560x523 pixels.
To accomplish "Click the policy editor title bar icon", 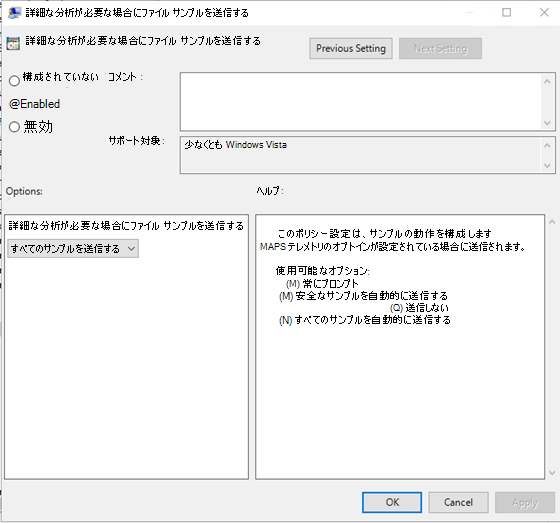I will (x=14, y=13).
